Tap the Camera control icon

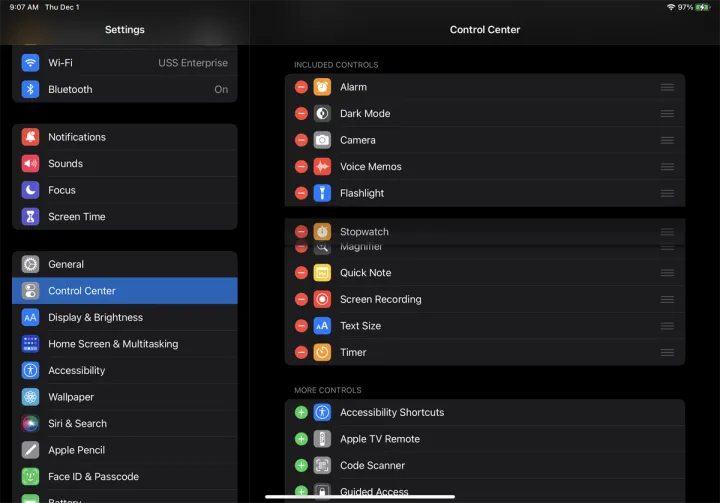coord(322,140)
